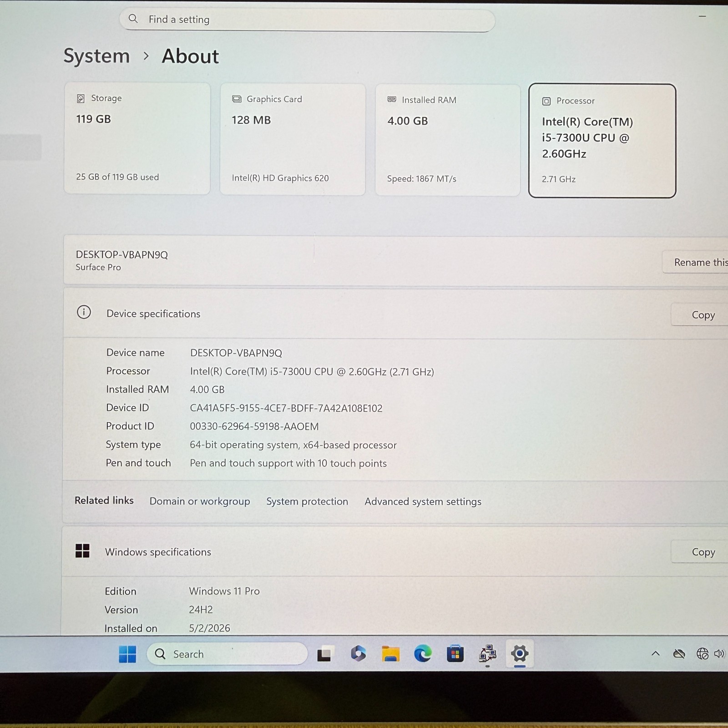Select the 24H2 version value
The height and width of the screenshot is (728, 728).
[201, 610]
